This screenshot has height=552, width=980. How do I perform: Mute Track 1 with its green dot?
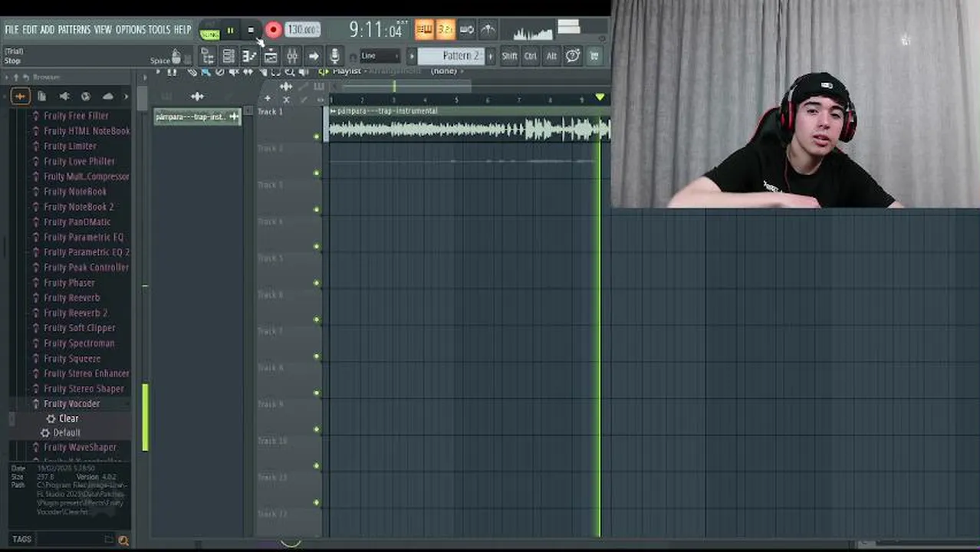(317, 136)
